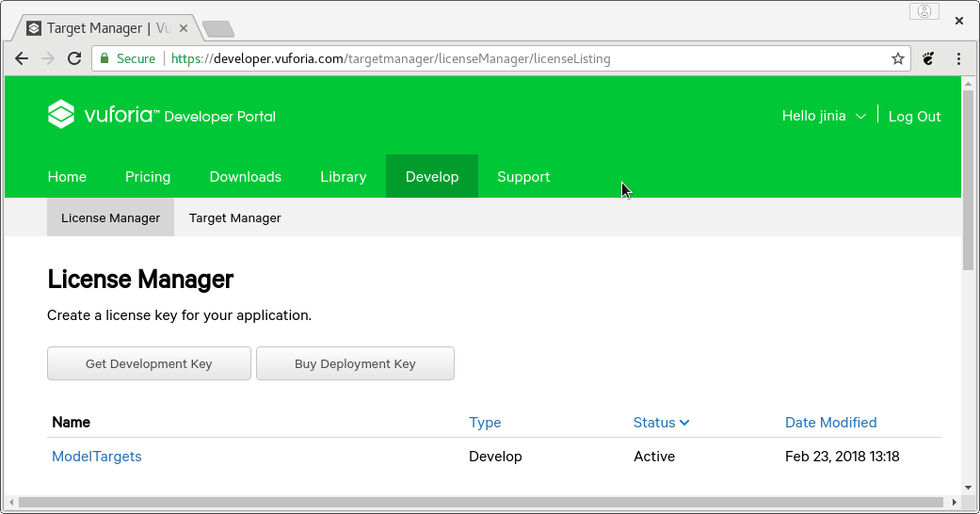Go forward with the browser forward arrow
980x514 pixels.
coord(48,58)
